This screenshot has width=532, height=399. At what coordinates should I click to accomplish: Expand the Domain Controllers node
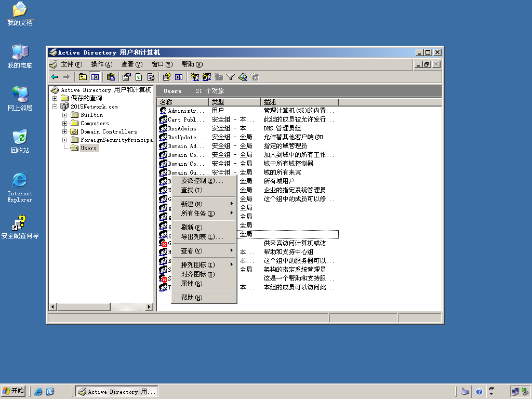(x=64, y=131)
